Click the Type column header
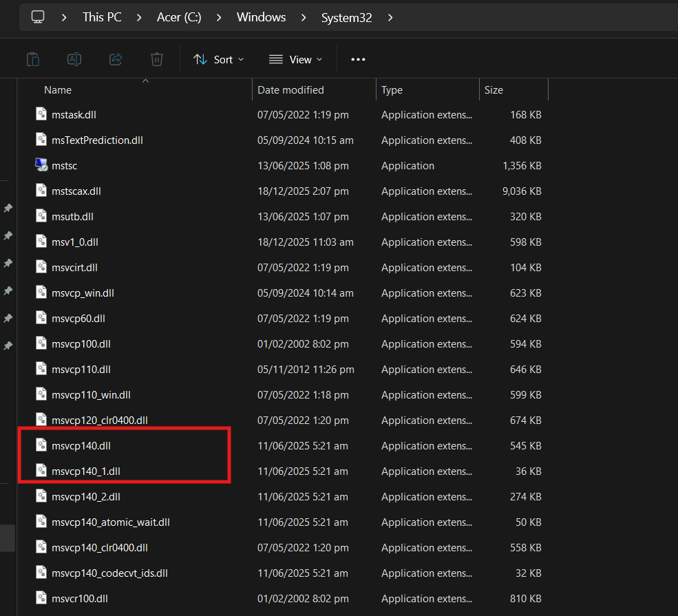This screenshot has height=616, width=678. click(392, 90)
